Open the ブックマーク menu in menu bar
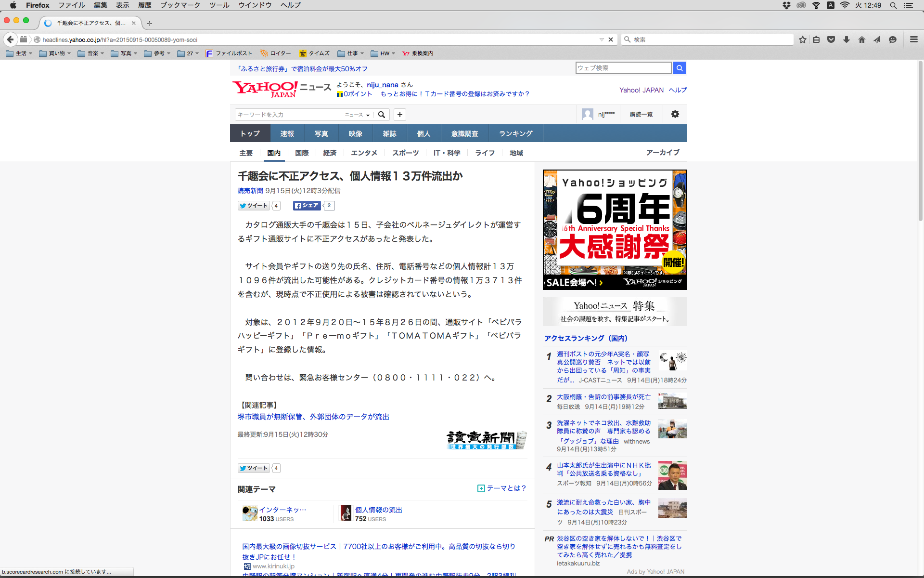 (180, 5)
